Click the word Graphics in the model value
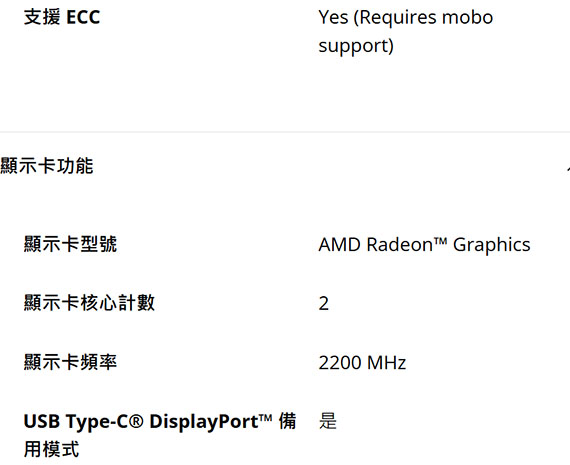This screenshot has width=570, height=465. (x=491, y=245)
